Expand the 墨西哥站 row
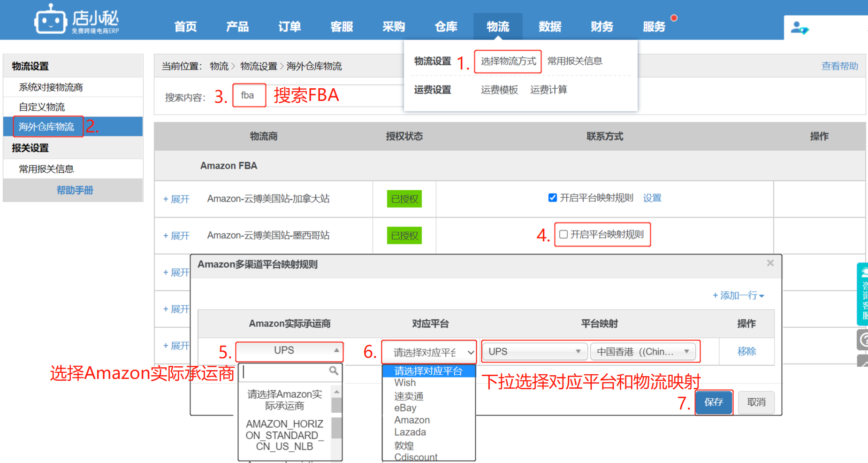This screenshot has height=463, width=868. [x=176, y=236]
